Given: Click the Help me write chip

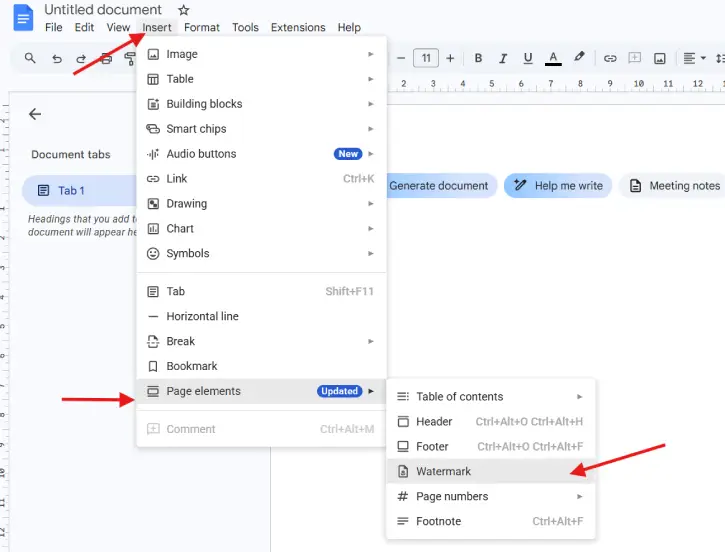Looking at the screenshot, I should (558, 186).
